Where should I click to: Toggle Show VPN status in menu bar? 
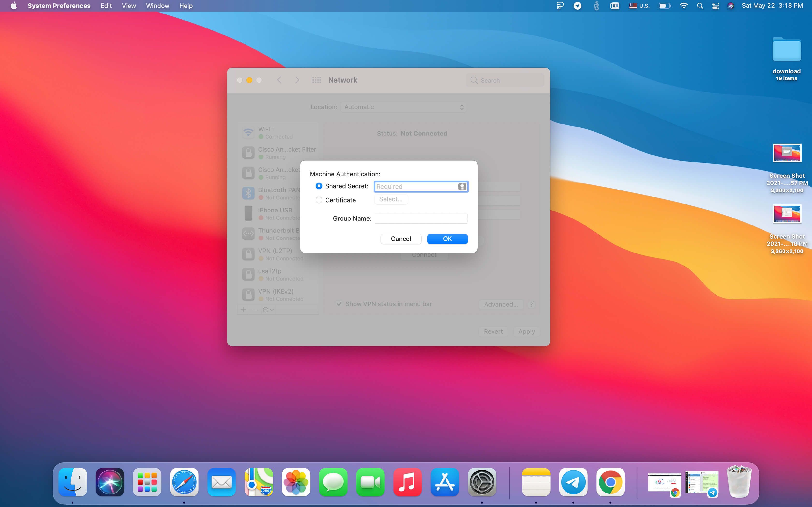click(339, 304)
